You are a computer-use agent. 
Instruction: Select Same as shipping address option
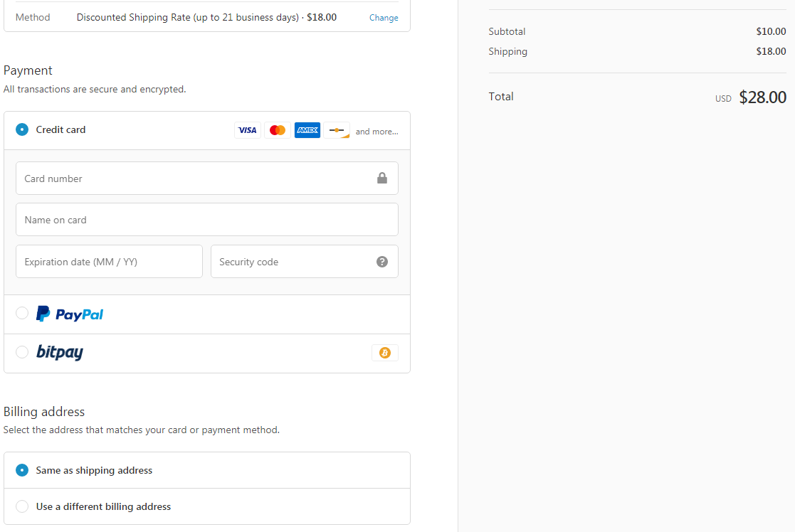click(x=22, y=470)
